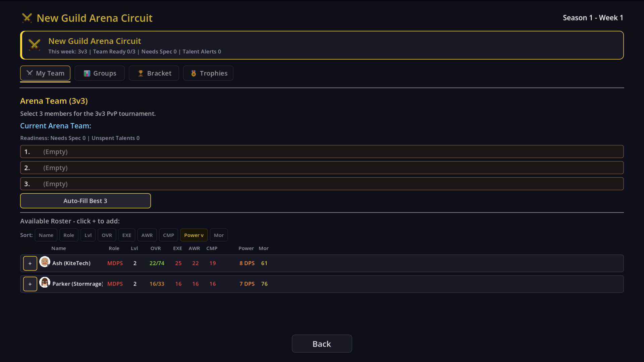The image size is (644, 362).
Task: Switch to the Bracket tab
Action: click(x=154, y=73)
